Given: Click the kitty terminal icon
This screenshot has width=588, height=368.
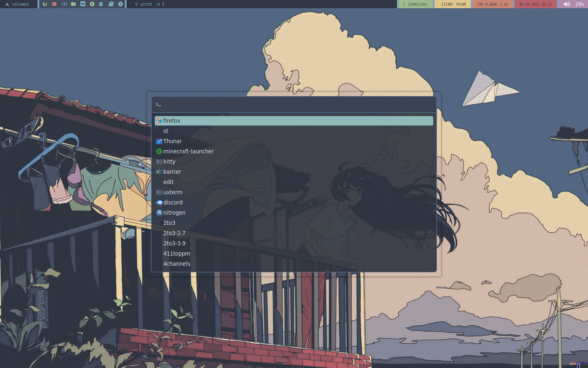Looking at the screenshot, I should tap(159, 162).
